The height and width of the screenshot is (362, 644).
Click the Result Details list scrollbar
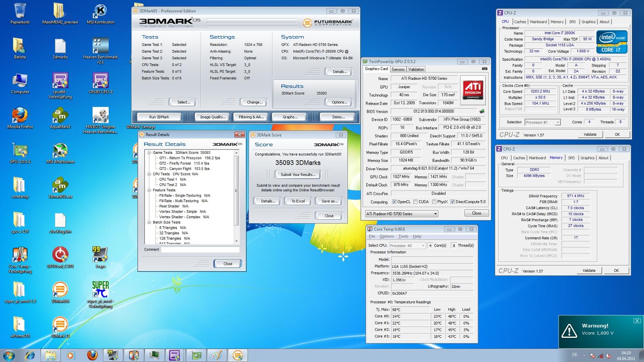tap(236, 197)
